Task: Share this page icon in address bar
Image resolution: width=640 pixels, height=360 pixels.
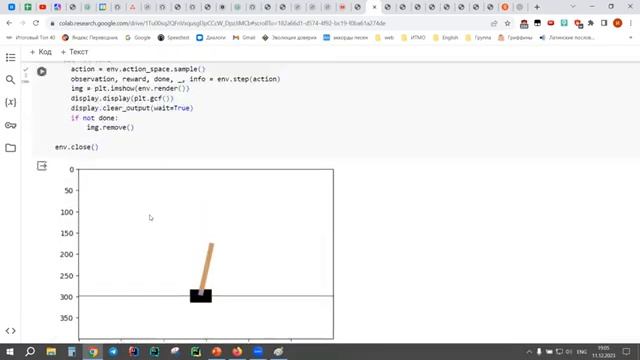Action: click(x=494, y=23)
